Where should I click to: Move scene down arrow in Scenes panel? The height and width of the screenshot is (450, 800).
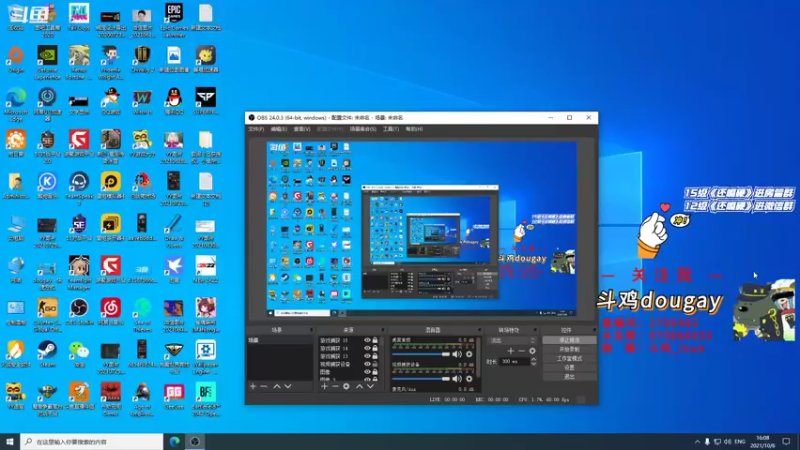[288, 387]
